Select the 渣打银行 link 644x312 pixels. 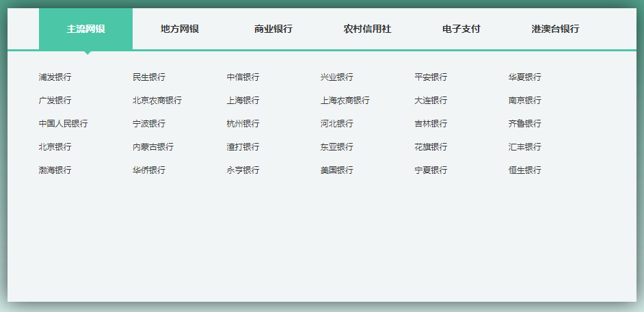point(243,147)
